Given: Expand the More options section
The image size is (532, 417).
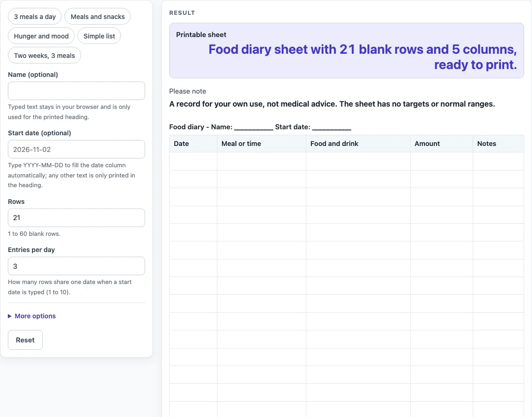Looking at the screenshot, I should point(32,316).
